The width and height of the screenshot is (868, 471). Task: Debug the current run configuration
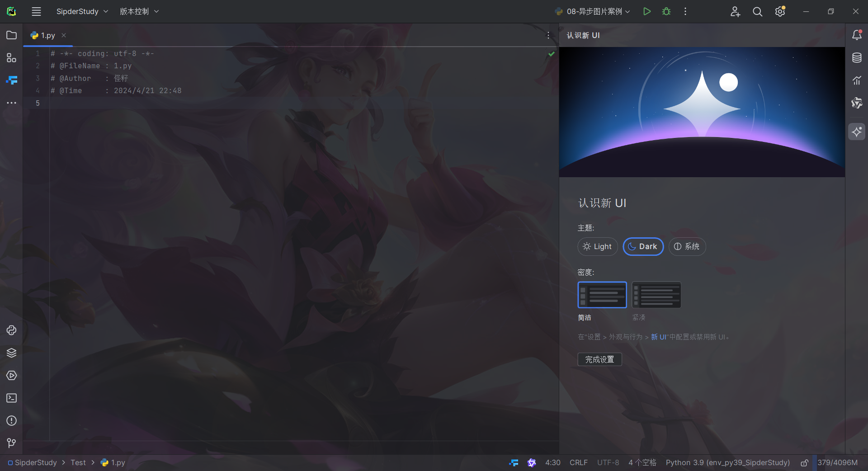tap(666, 11)
